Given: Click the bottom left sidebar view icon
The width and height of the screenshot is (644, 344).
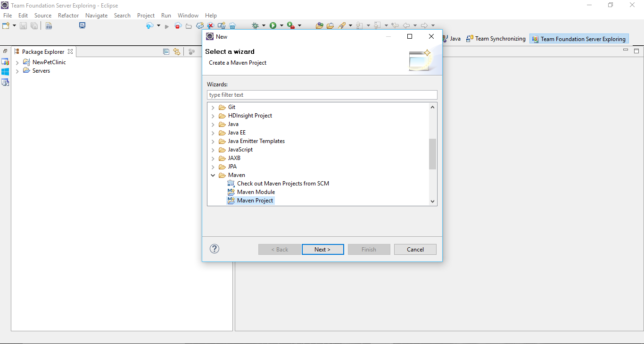Looking at the screenshot, I should coord(5,82).
